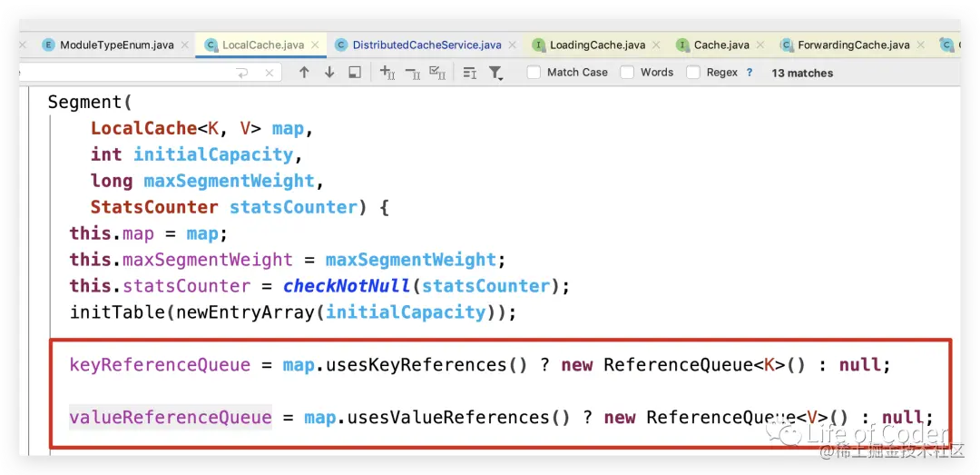Close the LocalCache.java tab

tap(315, 45)
